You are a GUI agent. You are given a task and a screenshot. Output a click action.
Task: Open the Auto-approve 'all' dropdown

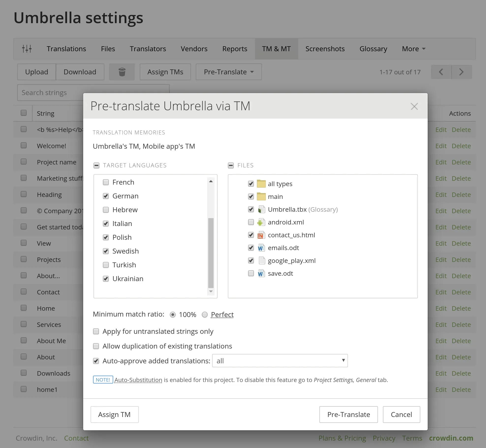(x=280, y=361)
